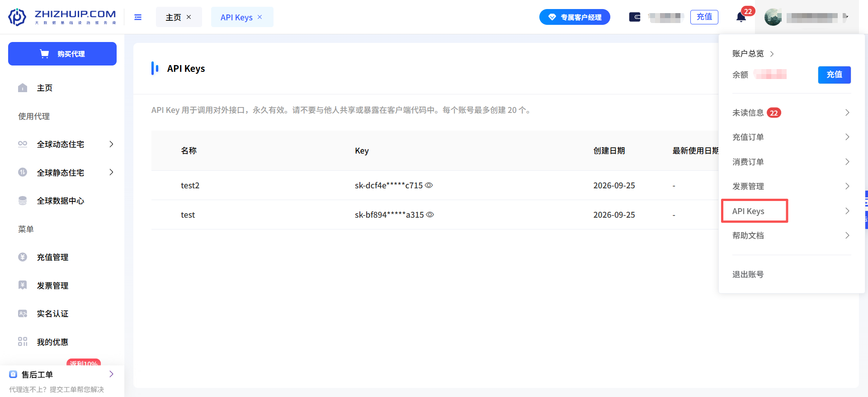This screenshot has width=868, height=397.
Task: Click 退出账号 to log out
Action: [748, 274]
